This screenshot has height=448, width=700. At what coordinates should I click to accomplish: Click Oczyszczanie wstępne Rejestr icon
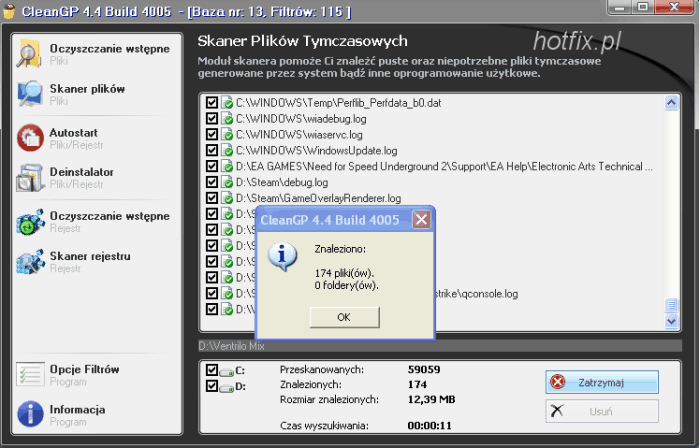[30, 221]
